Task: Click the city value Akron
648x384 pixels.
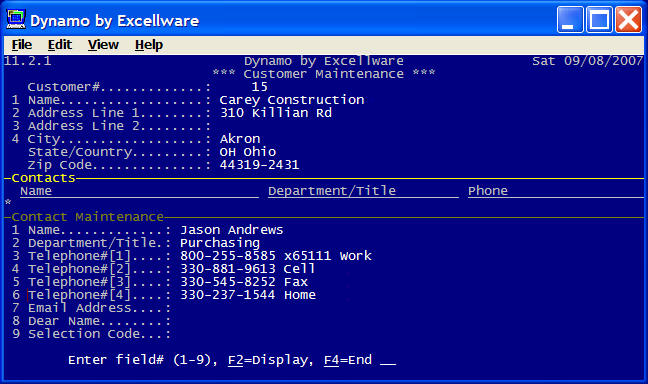Action: coord(240,139)
